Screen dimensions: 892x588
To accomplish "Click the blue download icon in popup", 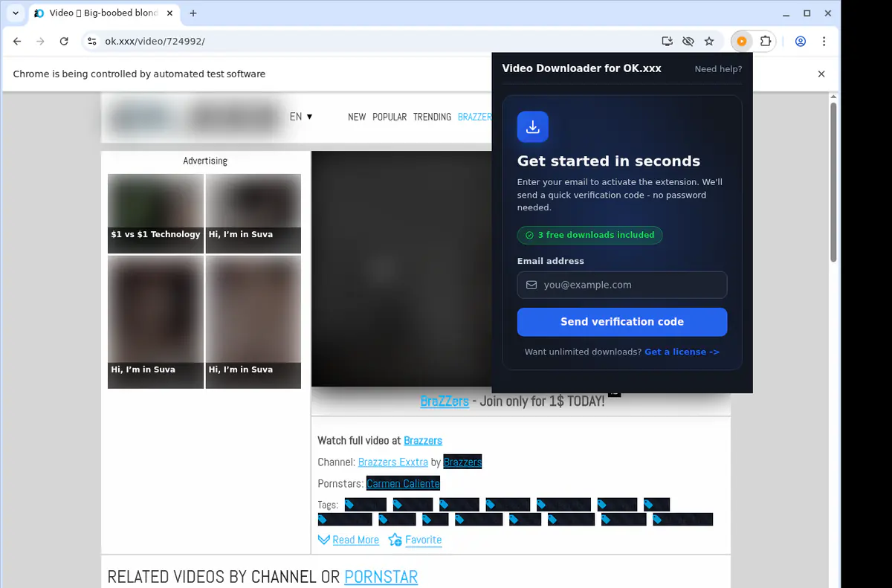I will click(533, 127).
